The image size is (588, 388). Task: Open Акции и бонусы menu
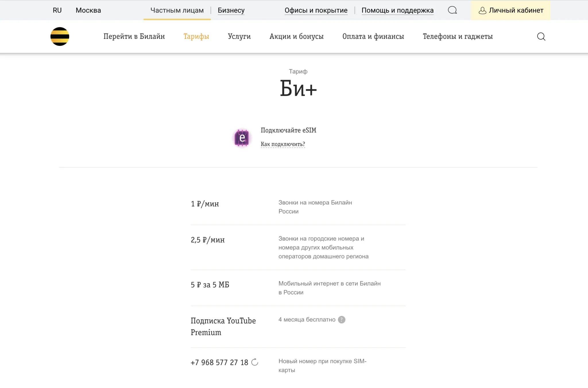[x=296, y=37]
